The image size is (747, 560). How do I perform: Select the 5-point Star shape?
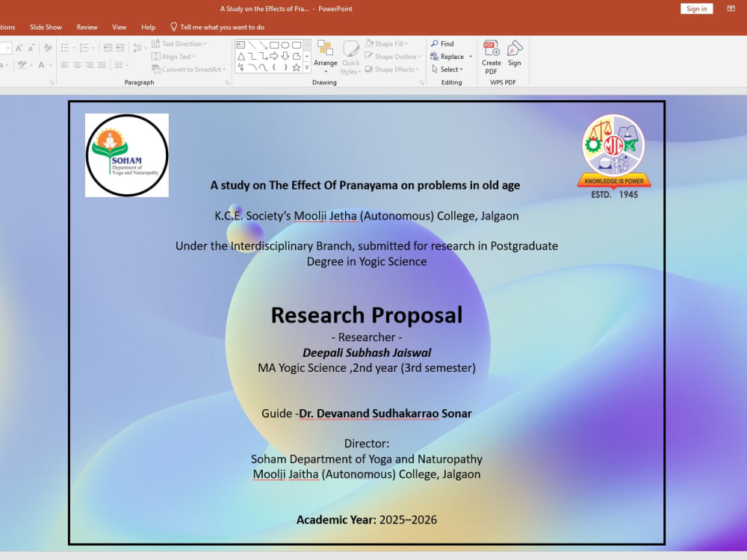click(297, 68)
